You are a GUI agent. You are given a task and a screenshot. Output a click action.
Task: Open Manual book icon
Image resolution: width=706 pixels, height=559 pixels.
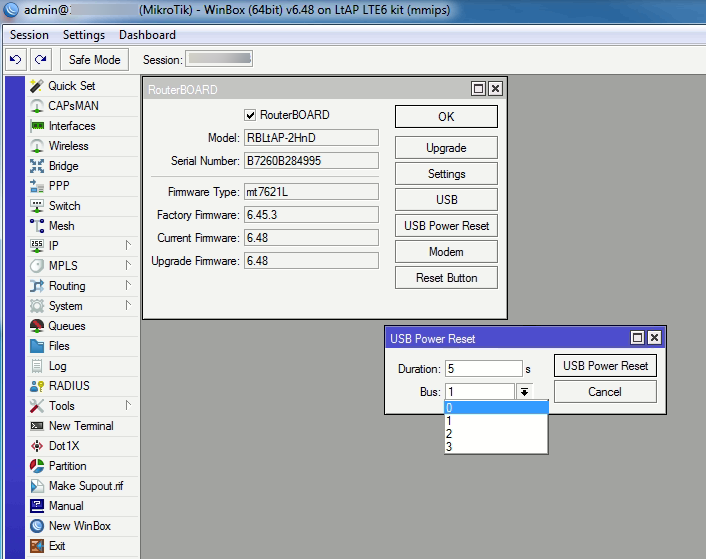(x=37, y=506)
